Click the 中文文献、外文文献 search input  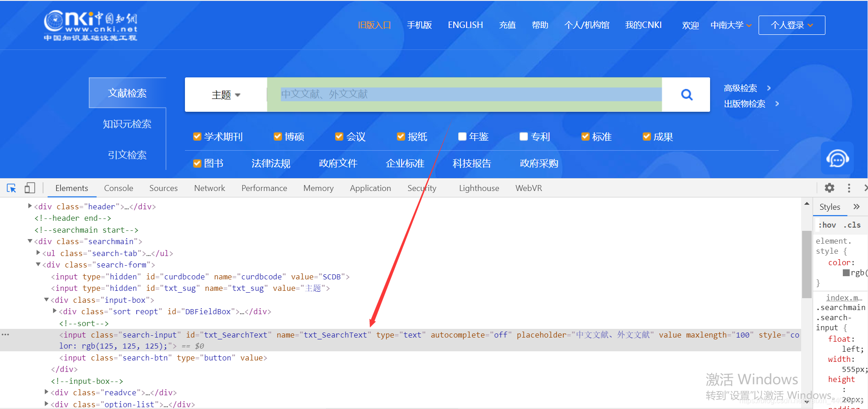tap(465, 94)
